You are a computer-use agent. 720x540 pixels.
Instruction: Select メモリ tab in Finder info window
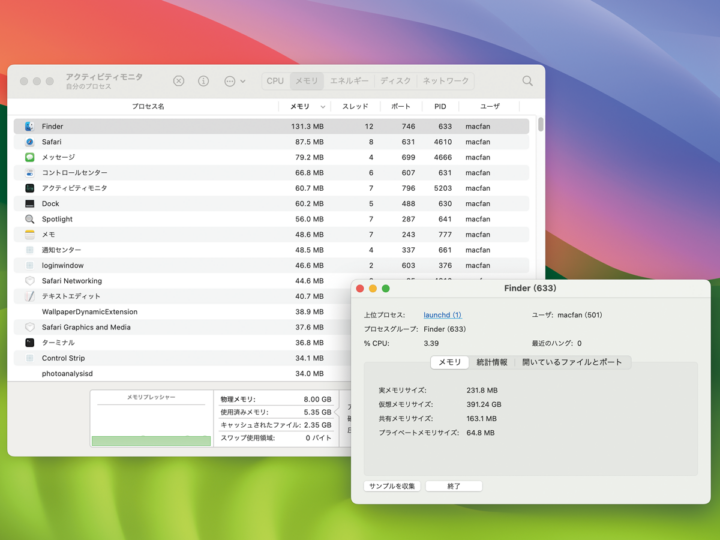[x=450, y=362]
